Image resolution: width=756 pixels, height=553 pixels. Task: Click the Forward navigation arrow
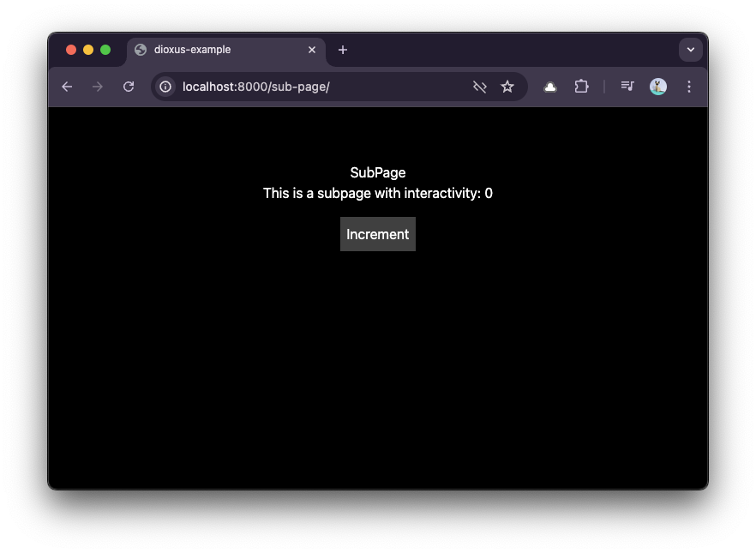click(x=98, y=87)
